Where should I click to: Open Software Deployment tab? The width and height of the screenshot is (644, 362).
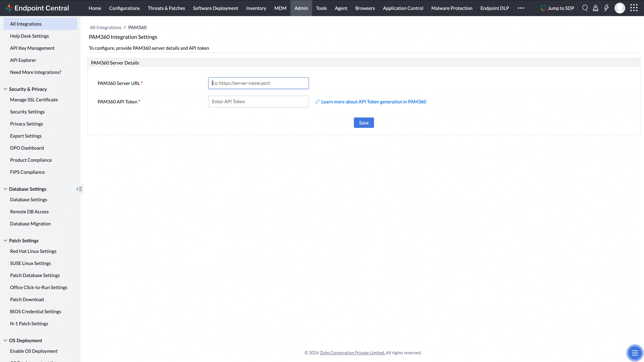[216, 8]
